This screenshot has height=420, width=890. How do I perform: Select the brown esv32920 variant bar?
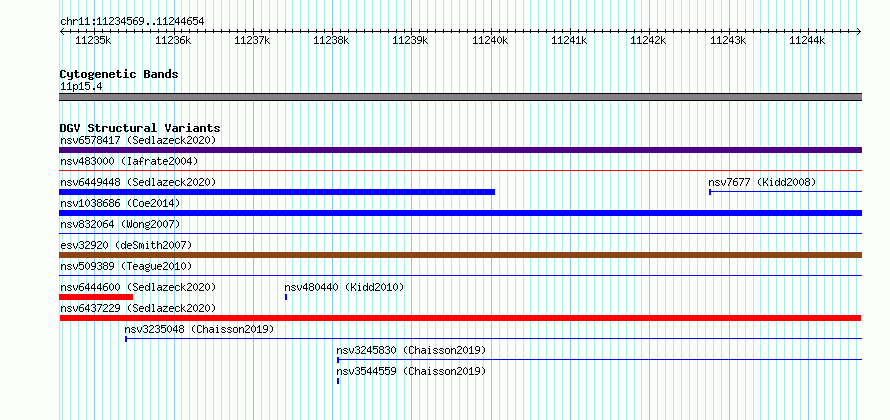460,255
